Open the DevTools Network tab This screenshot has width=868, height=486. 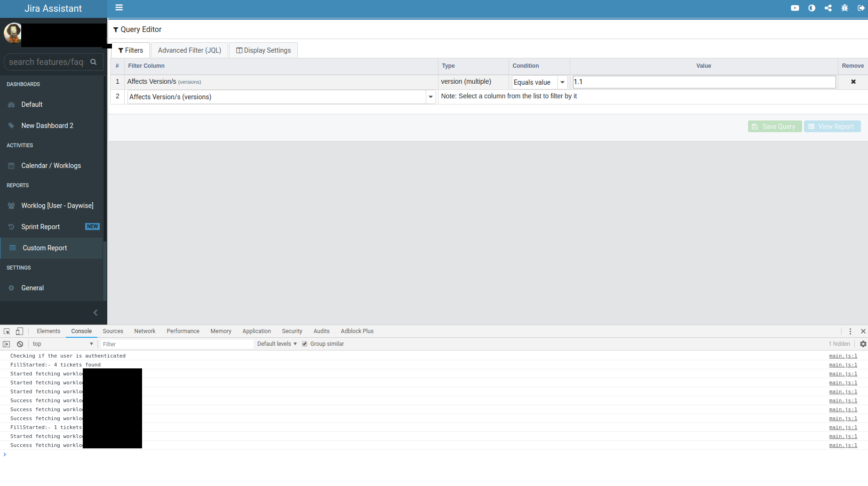(145, 331)
